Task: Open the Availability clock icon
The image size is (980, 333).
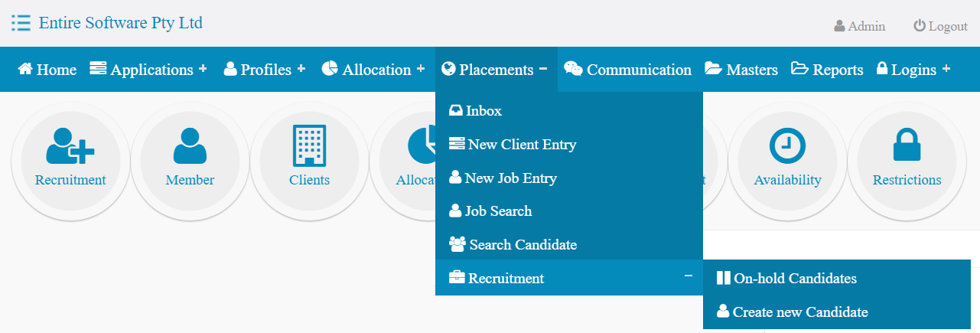Action: click(787, 145)
